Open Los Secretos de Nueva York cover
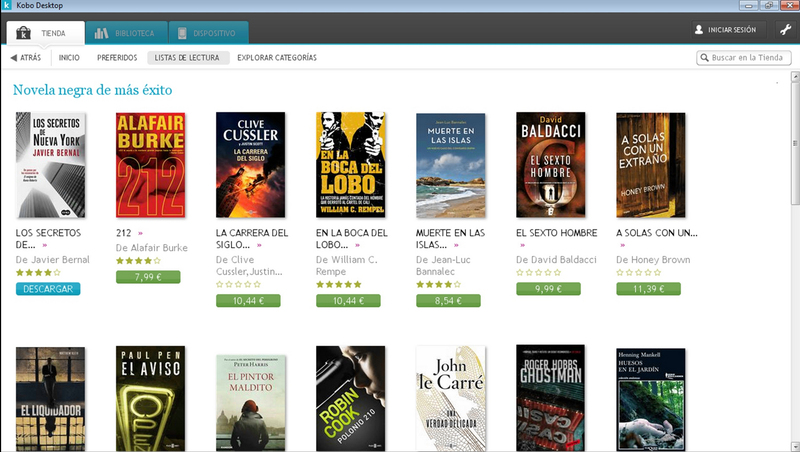The height and width of the screenshot is (452, 800). click(x=51, y=165)
